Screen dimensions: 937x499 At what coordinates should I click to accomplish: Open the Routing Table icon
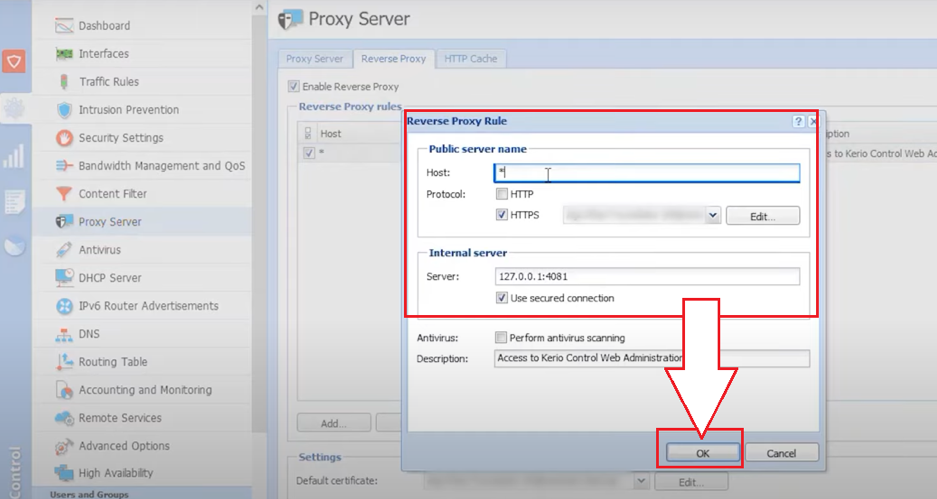coord(64,362)
